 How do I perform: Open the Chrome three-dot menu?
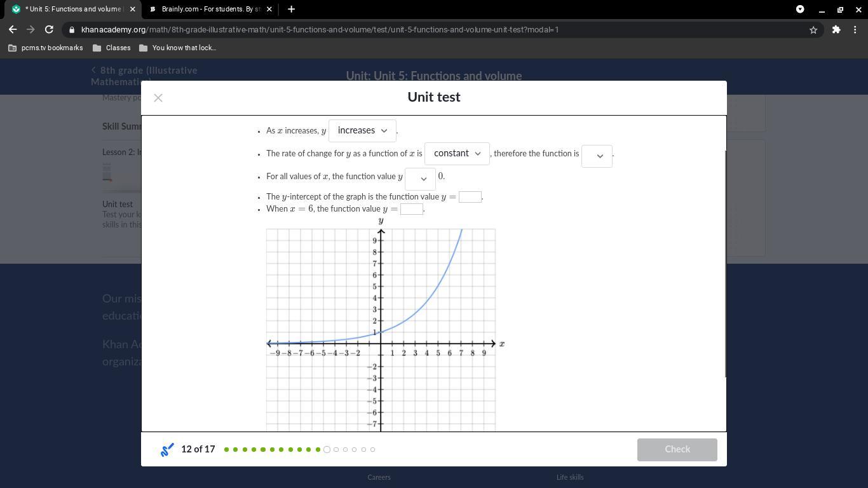click(855, 30)
